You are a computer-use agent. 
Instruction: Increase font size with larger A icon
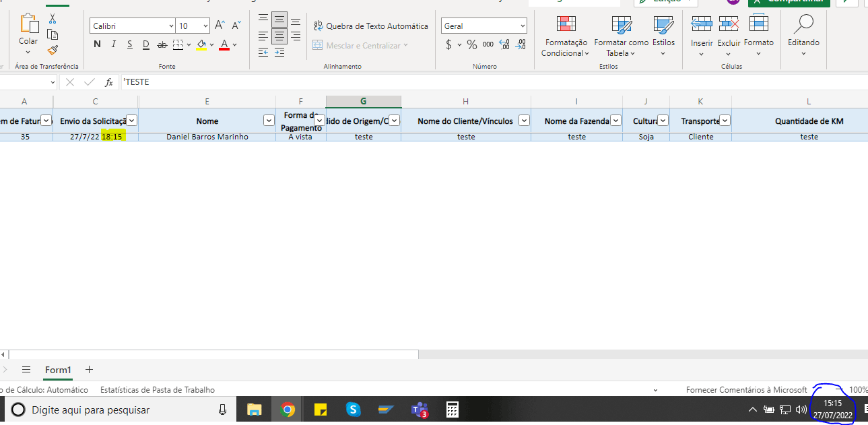220,26
